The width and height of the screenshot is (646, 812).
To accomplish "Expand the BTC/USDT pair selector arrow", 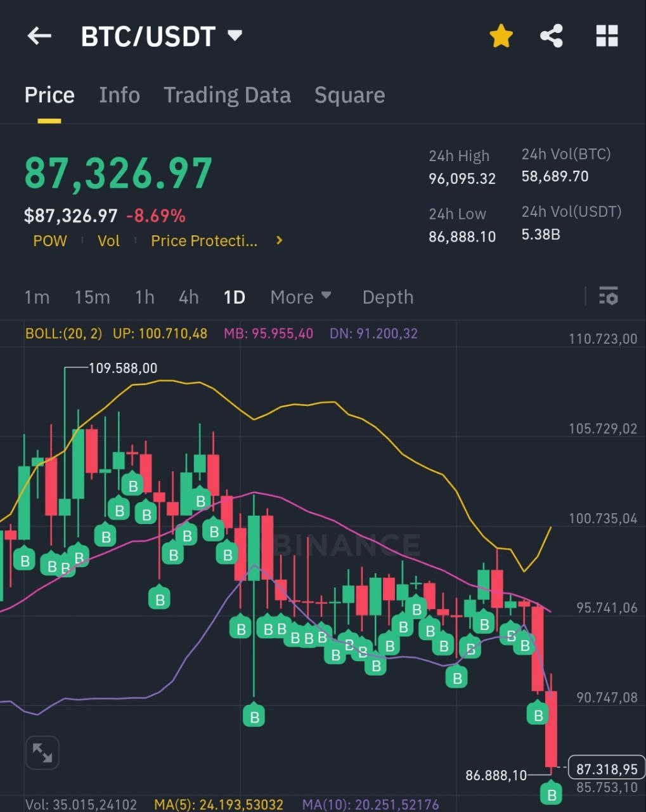I will click(235, 36).
